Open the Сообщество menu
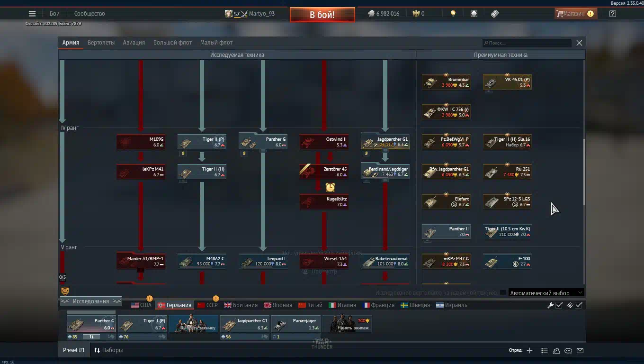This screenshot has width=644, height=364. [89, 14]
